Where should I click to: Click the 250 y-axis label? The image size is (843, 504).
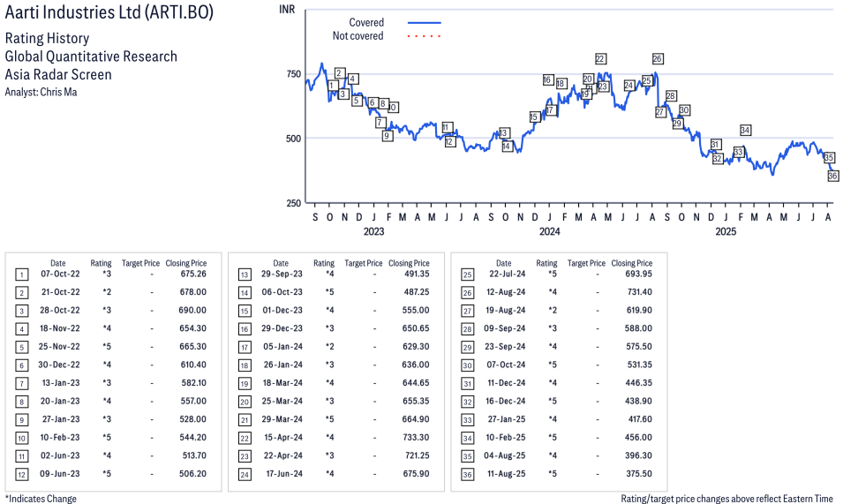(294, 203)
